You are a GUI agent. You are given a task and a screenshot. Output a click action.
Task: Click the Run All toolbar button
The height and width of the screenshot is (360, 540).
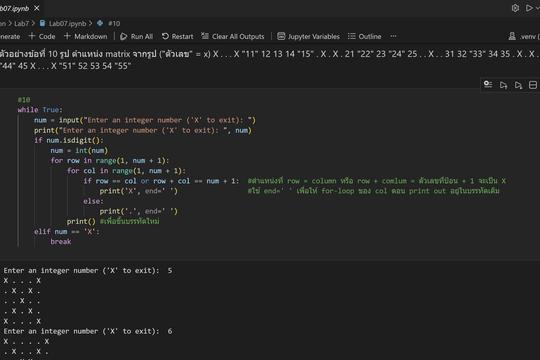point(136,36)
